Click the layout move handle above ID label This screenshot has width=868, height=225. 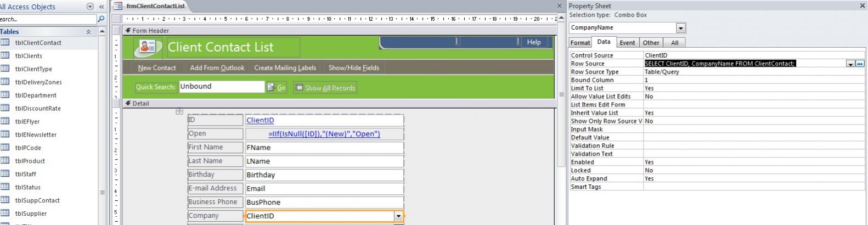pos(179,111)
